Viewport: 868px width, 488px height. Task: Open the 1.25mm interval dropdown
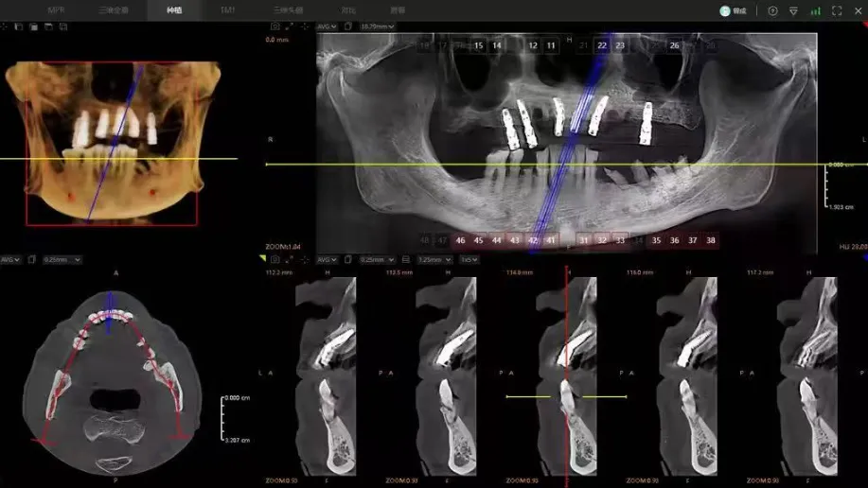coord(434,259)
